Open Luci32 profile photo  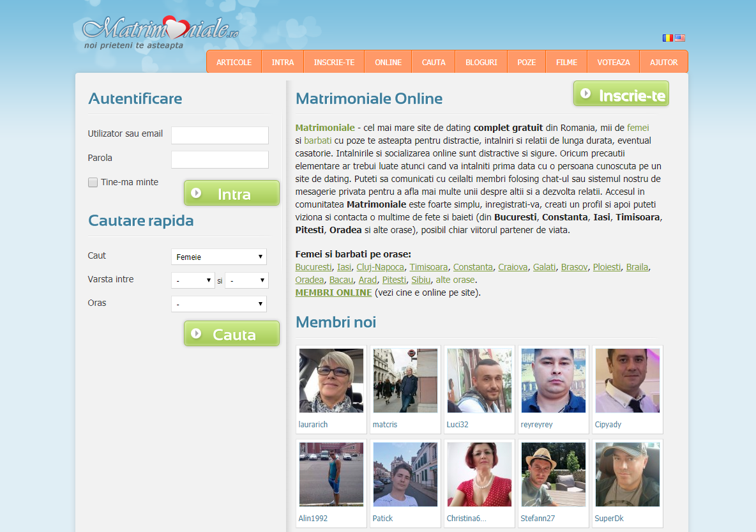click(x=480, y=381)
